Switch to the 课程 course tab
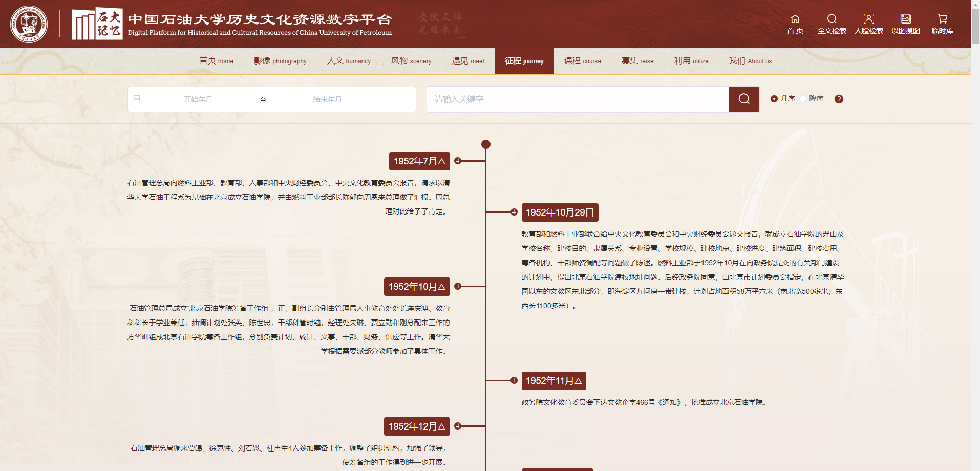 click(582, 61)
